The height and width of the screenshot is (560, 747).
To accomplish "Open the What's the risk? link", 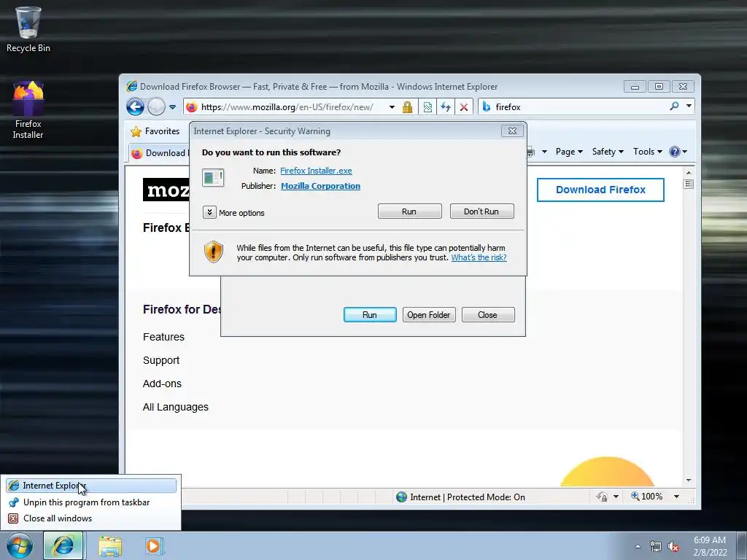I will 479,257.
